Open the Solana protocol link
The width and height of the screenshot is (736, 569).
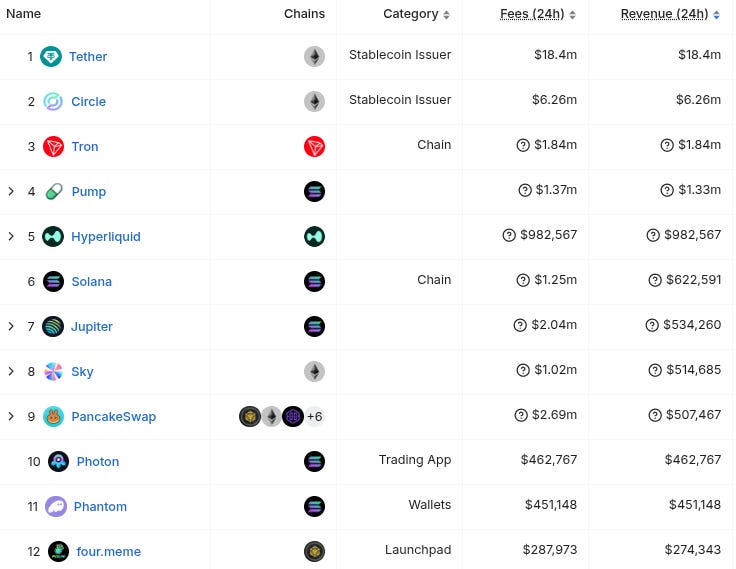click(92, 282)
